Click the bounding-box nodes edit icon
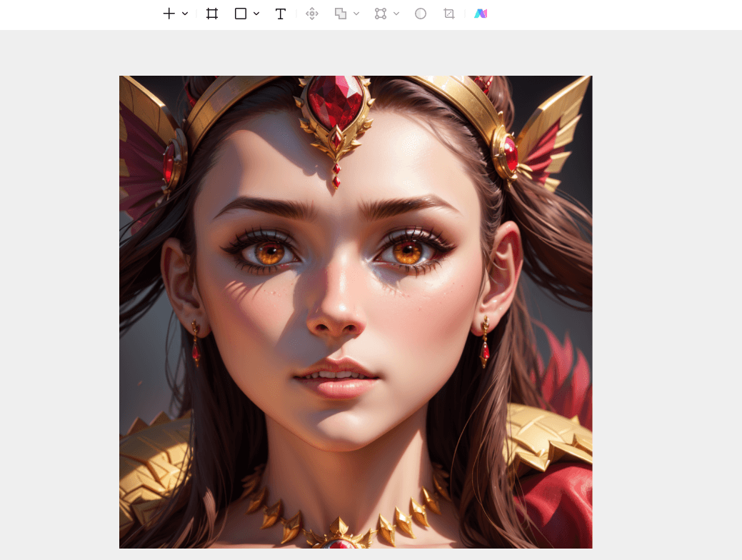This screenshot has height=560, width=742. click(381, 14)
